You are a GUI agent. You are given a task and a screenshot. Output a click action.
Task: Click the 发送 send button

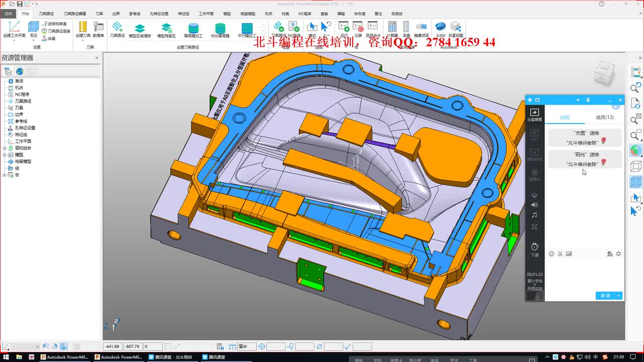[x=605, y=296]
